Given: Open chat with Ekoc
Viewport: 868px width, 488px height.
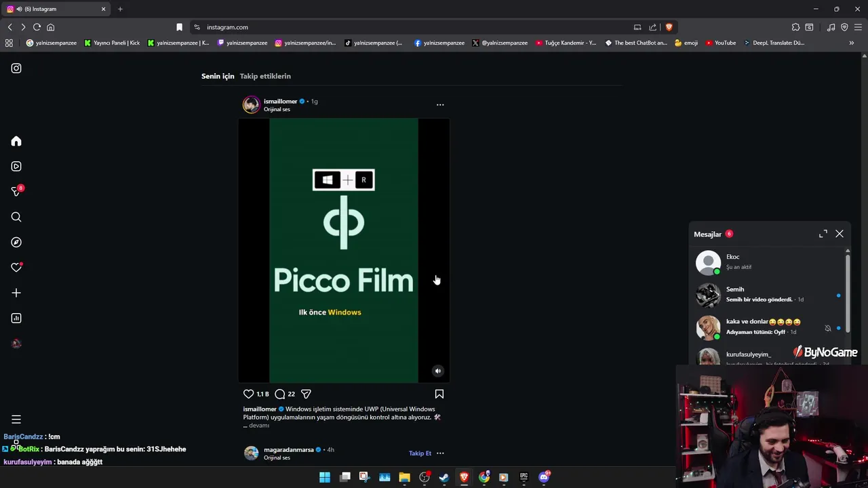Looking at the screenshot, I should coord(768,262).
